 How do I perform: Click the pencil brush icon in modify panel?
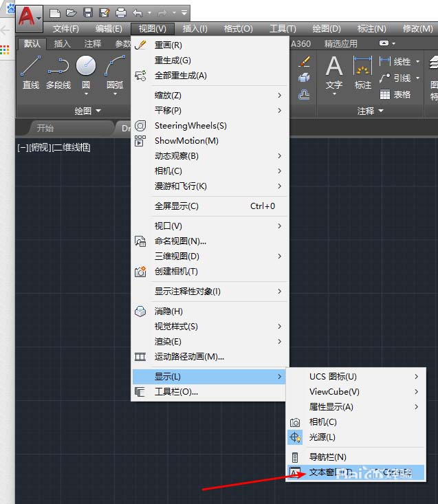tap(304, 62)
